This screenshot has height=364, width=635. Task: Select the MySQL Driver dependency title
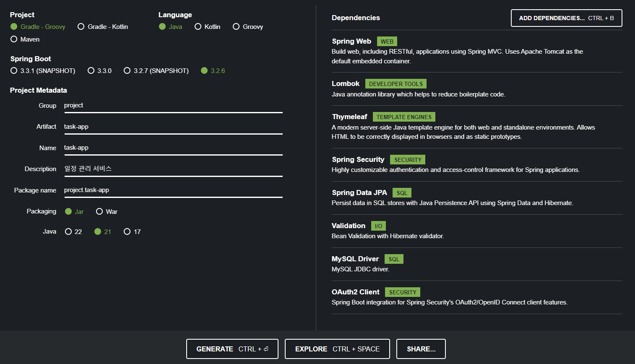coord(355,259)
